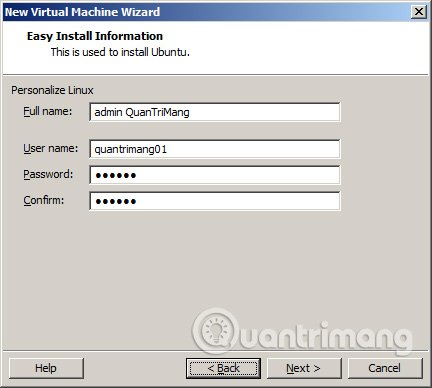The width and height of the screenshot is (432, 388).
Task: Click the 'Easy Install Information' heading
Action: pos(95,36)
